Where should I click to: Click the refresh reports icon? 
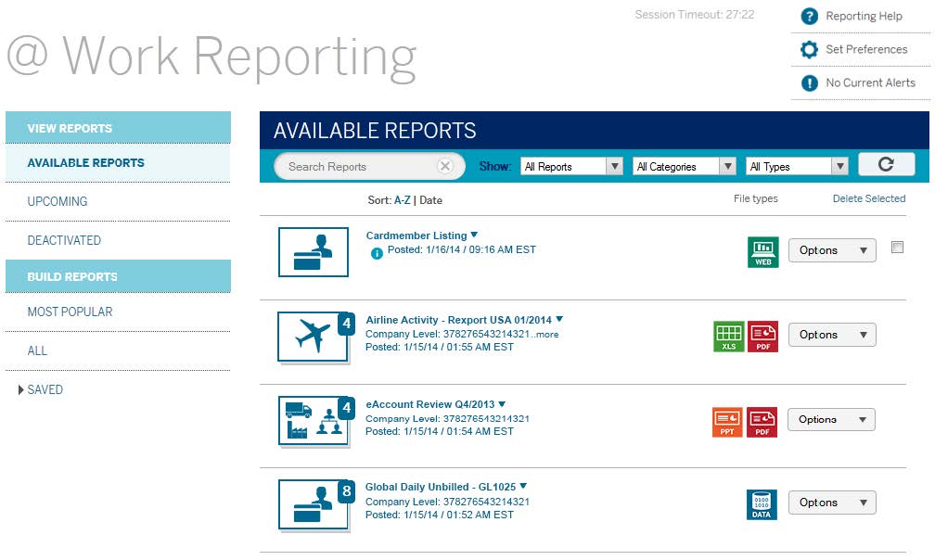click(x=887, y=163)
